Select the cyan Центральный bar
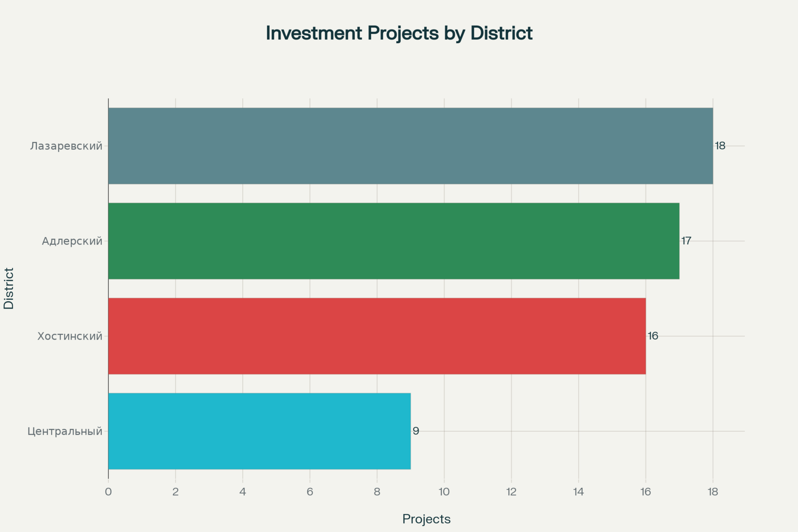Viewport: 798px width, 532px height. [259, 431]
